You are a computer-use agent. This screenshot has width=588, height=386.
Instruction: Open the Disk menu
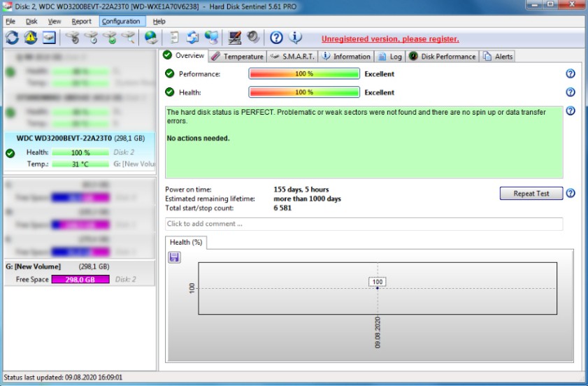click(31, 22)
